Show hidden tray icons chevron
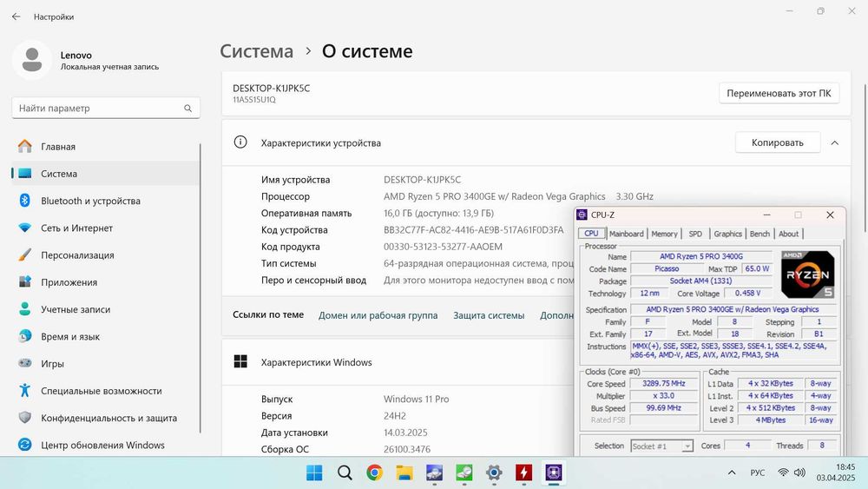 click(732, 472)
